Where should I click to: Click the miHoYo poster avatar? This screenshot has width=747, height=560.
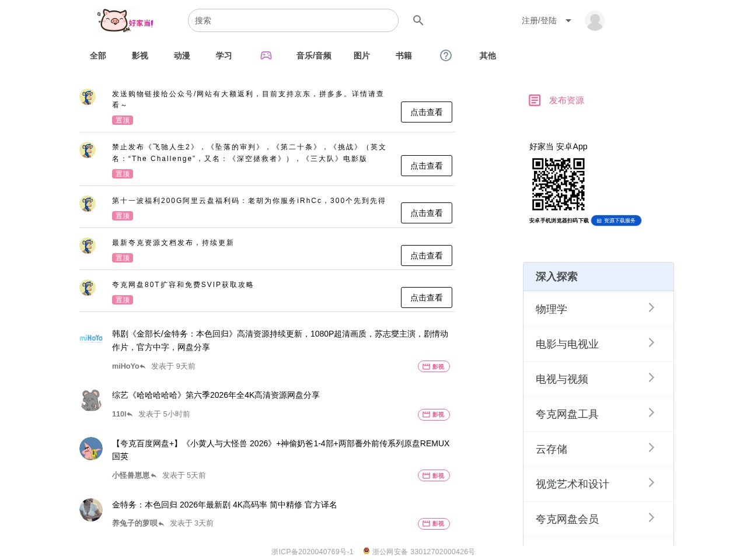click(91, 338)
